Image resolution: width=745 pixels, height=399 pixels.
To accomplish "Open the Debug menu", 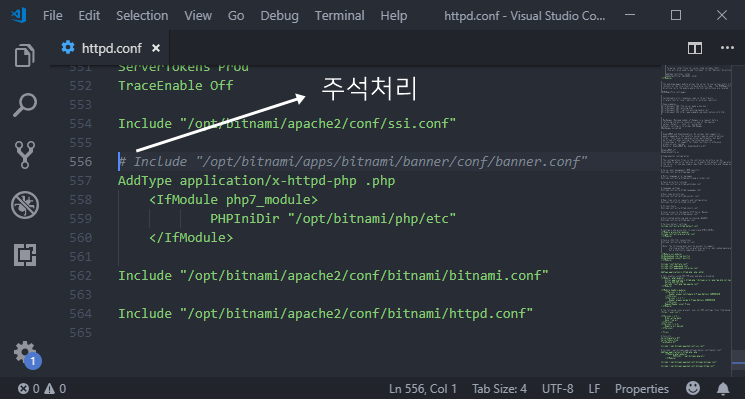I will 279,16.
